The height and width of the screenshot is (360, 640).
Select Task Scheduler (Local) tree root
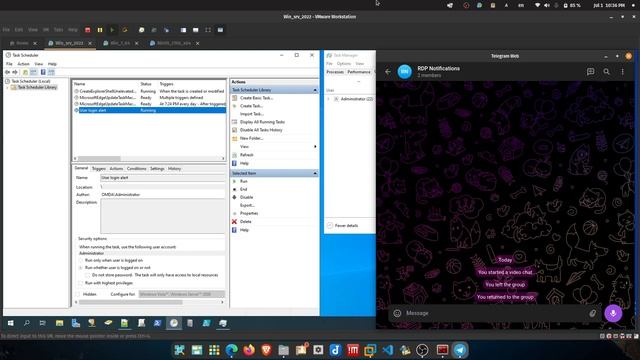(x=31, y=81)
